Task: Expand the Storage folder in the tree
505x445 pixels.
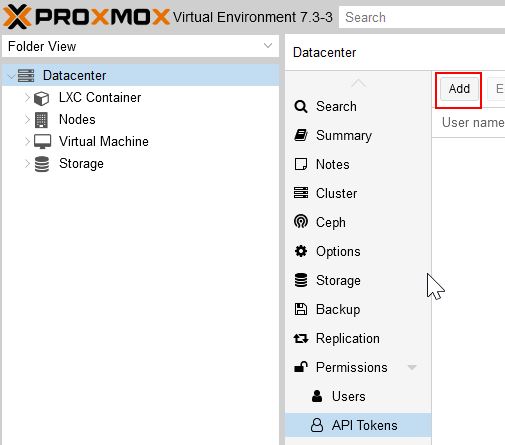Action: pyautogui.click(x=27, y=164)
